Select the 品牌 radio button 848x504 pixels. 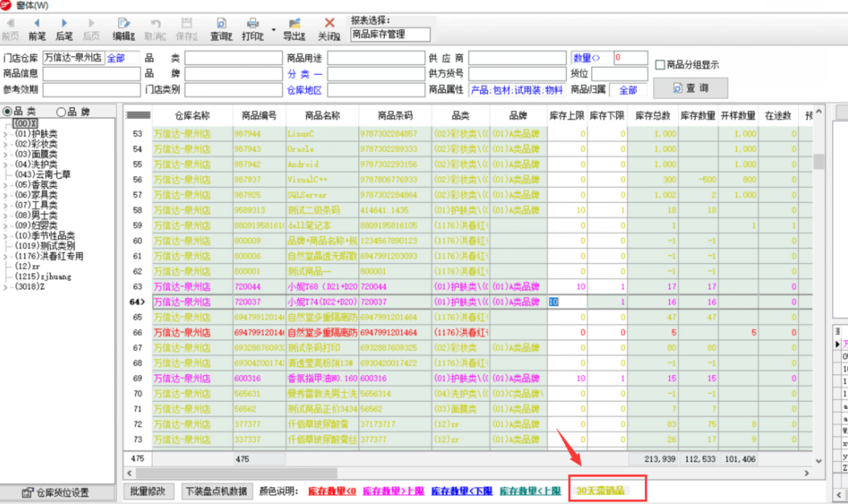pos(61,112)
